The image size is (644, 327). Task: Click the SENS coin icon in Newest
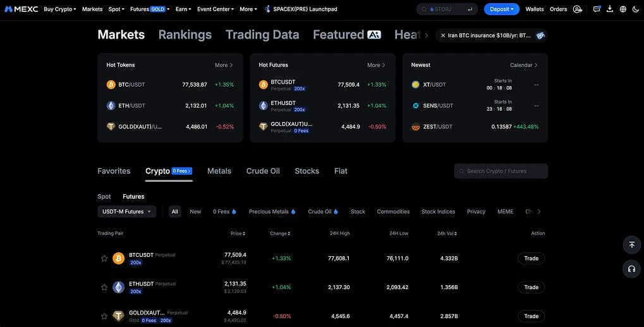pyautogui.click(x=416, y=106)
